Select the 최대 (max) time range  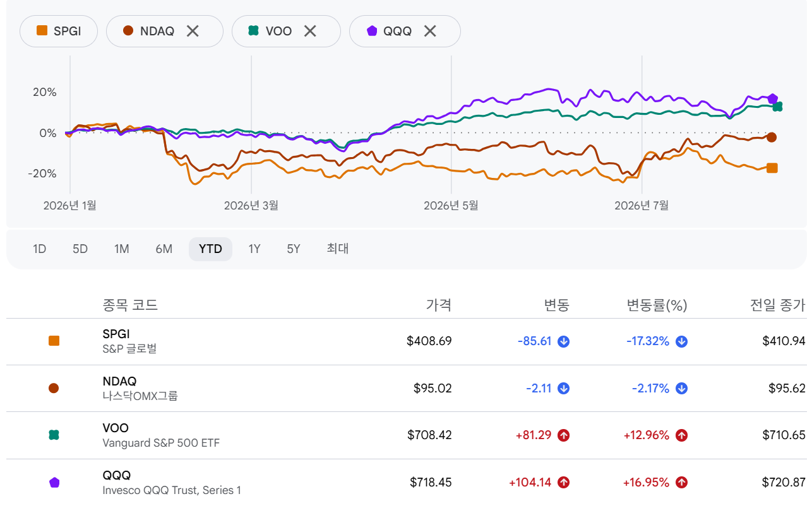(338, 249)
